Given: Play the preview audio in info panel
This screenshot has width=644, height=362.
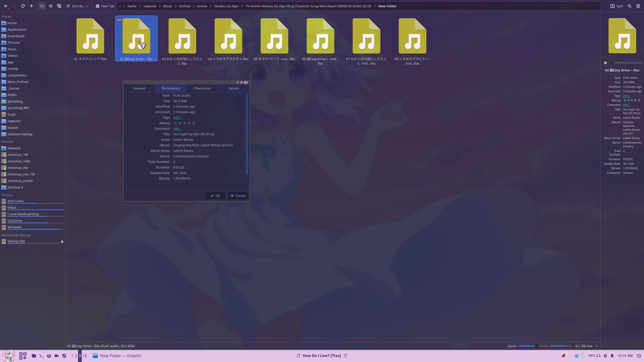Looking at the screenshot, I should click(606, 63).
